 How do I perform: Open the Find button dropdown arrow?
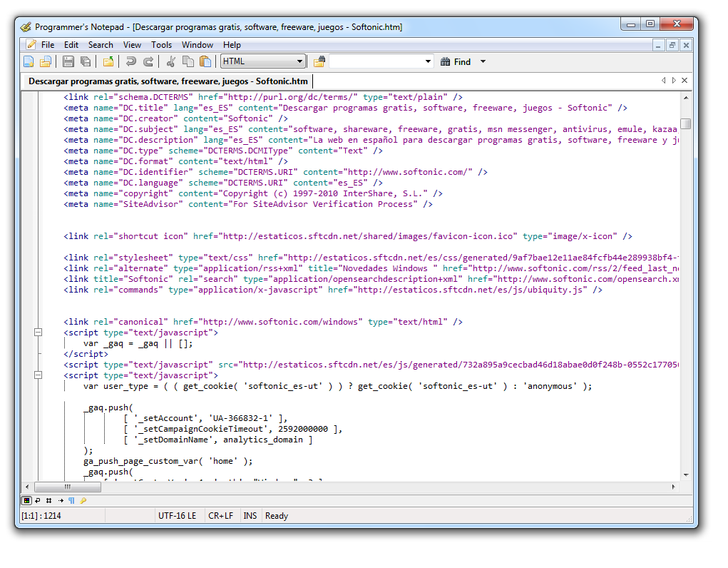[483, 61]
